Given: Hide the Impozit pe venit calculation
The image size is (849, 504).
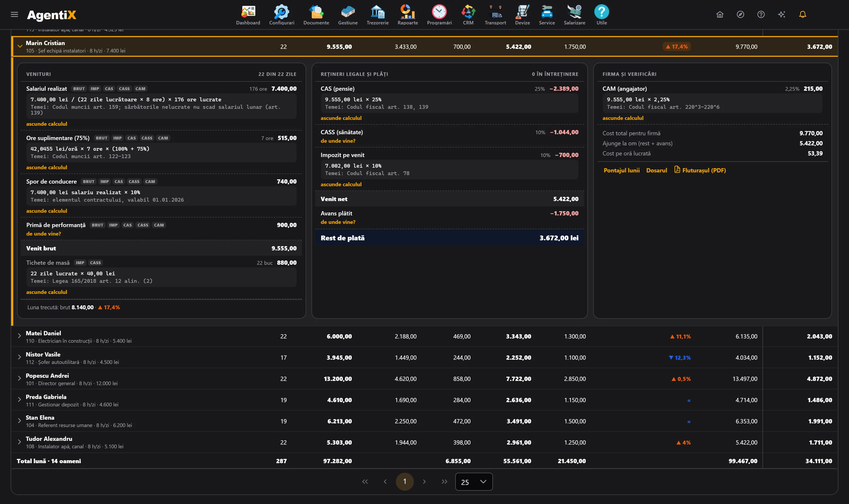Looking at the screenshot, I should (x=341, y=184).
